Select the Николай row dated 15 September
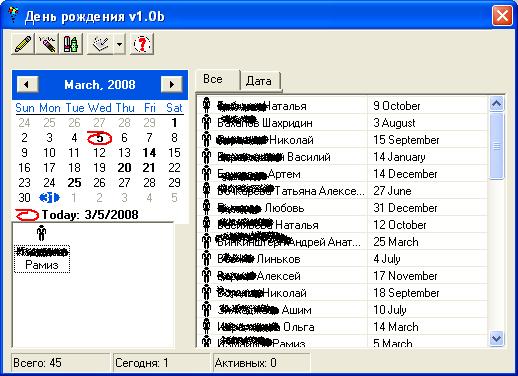 coord(343,140)
